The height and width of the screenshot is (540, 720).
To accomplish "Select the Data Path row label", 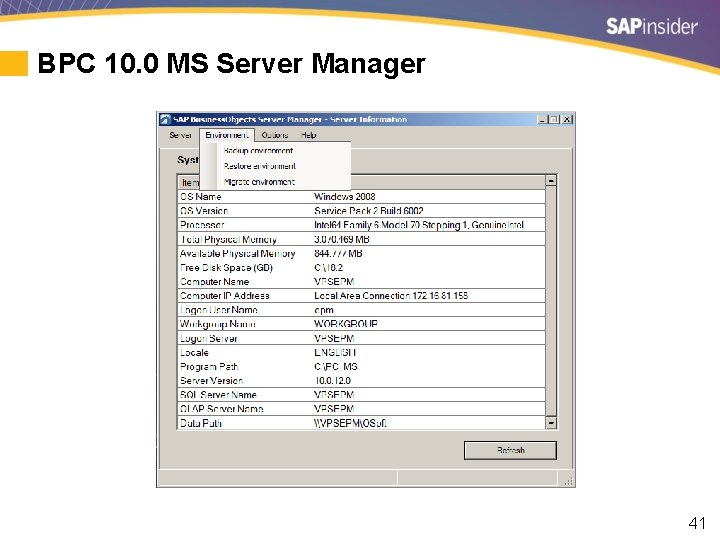I will pos(201,423).
